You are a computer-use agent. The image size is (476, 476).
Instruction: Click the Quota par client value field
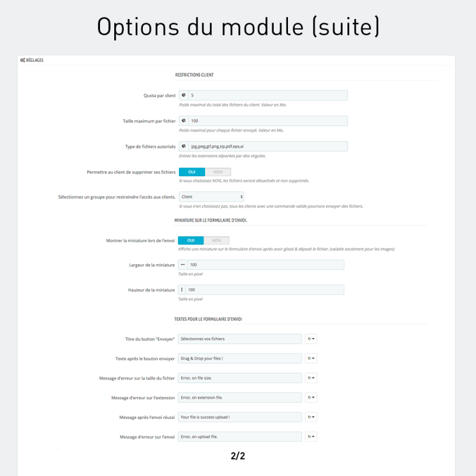(268, 95)
